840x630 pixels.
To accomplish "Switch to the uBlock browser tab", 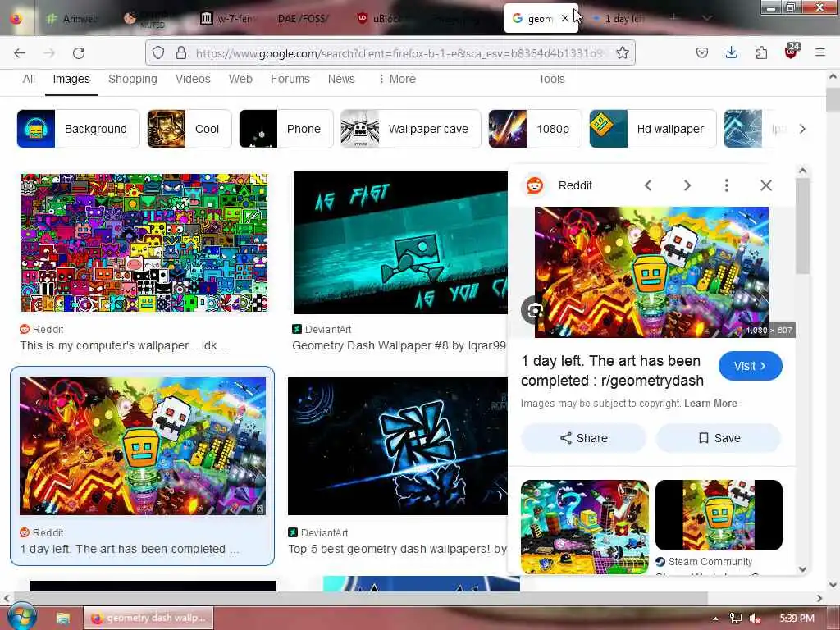I will tap(381, 18).
